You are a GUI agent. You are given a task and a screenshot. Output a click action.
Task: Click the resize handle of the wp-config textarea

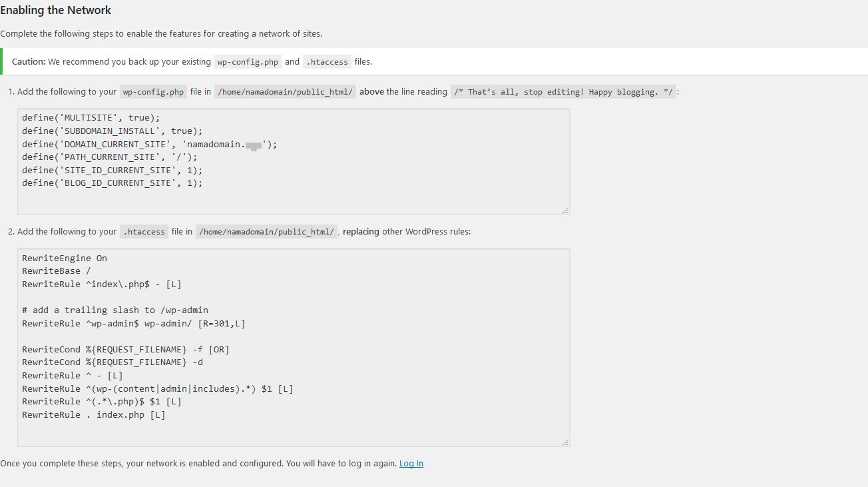565,211
